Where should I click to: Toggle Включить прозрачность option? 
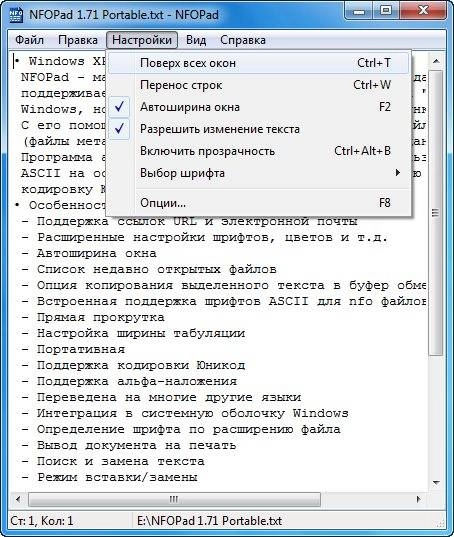click(x=258, y=151)
